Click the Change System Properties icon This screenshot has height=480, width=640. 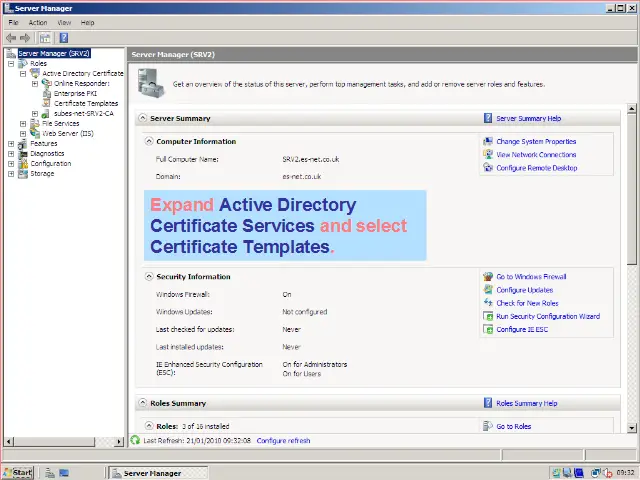pyautogui.click(x=488, y=141)
